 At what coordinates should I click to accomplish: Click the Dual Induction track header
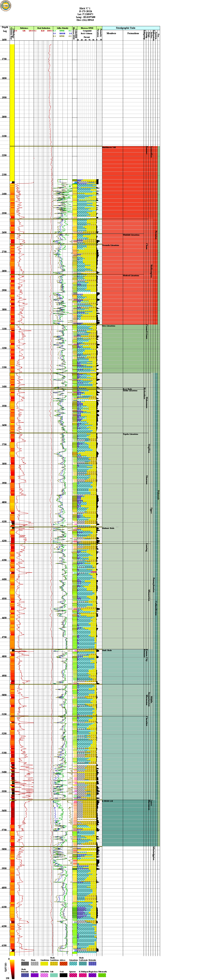(x=44, y=28)
